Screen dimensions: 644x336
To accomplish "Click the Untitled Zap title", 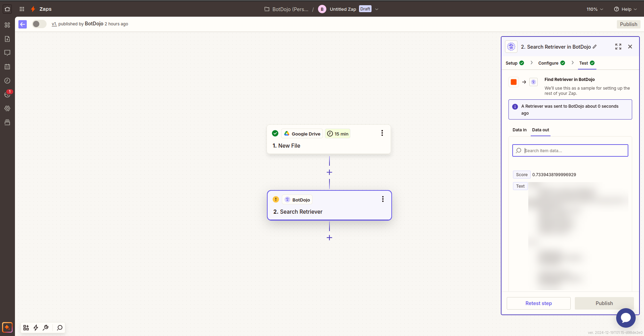I will [x=343, y=9].
